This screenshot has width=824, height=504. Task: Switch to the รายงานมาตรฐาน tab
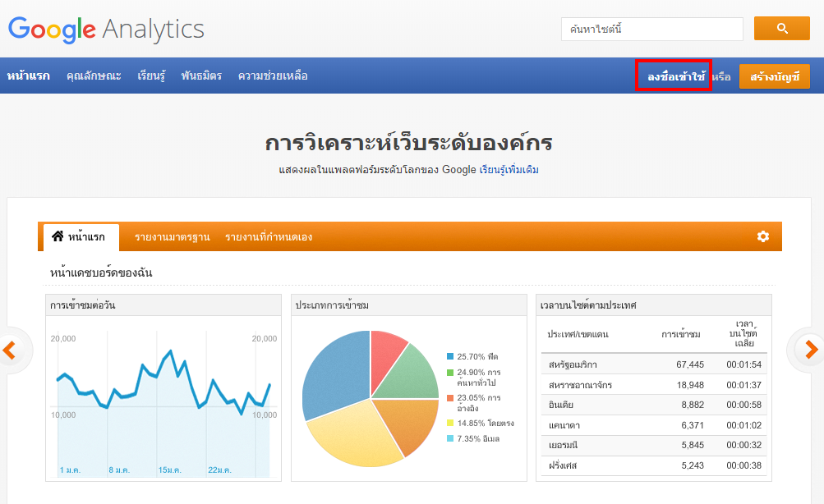(x=172, y=237)
